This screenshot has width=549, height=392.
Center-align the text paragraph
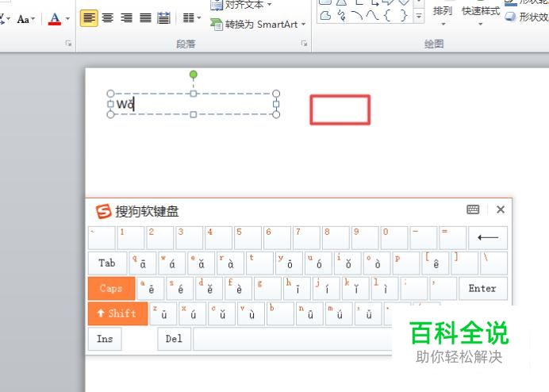(x=108, y=17)
